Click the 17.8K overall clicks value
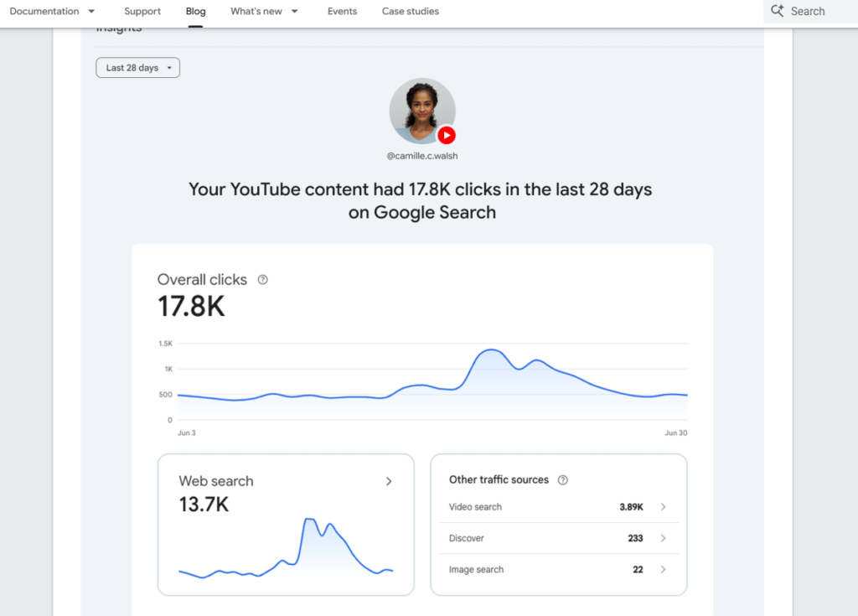The image size is (858, 616). [191, 306]
